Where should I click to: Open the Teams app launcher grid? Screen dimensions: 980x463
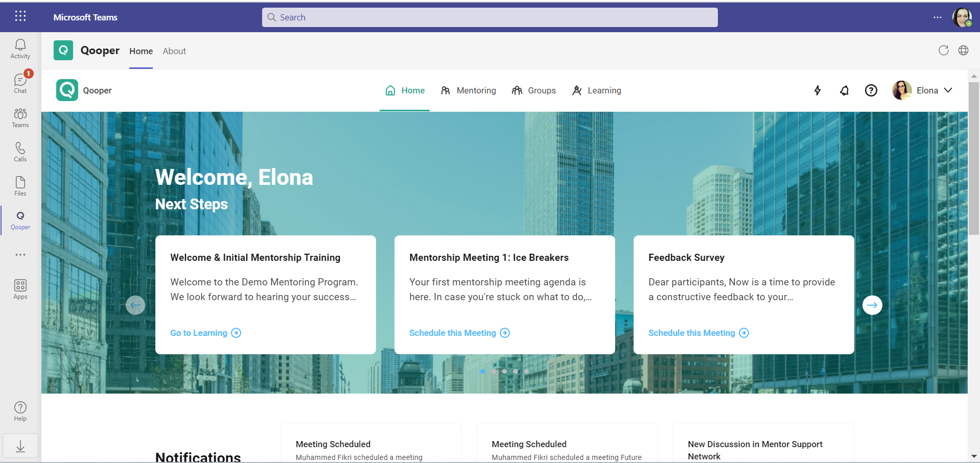tap(20, 16)
